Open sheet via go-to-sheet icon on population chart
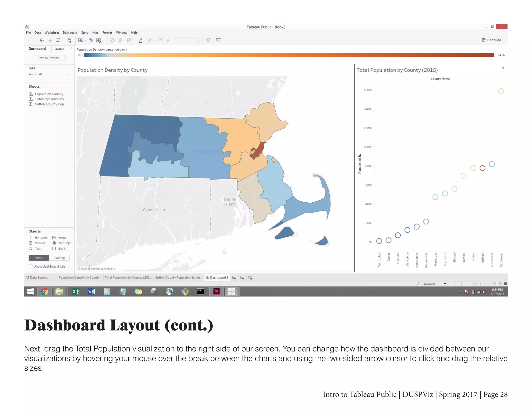532x411 pixels. tap(503, 68)
